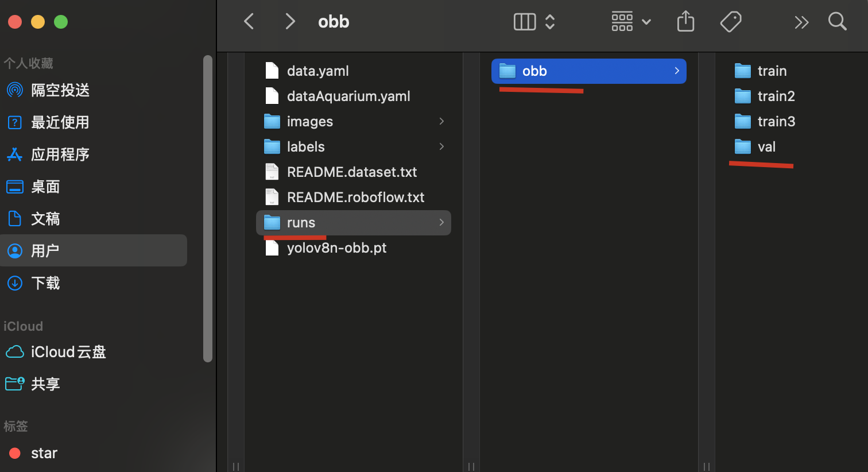The width and height of the screenshot is (868, 472).
Task: Click the 标签 Tags section header
Action: [15, 426]
